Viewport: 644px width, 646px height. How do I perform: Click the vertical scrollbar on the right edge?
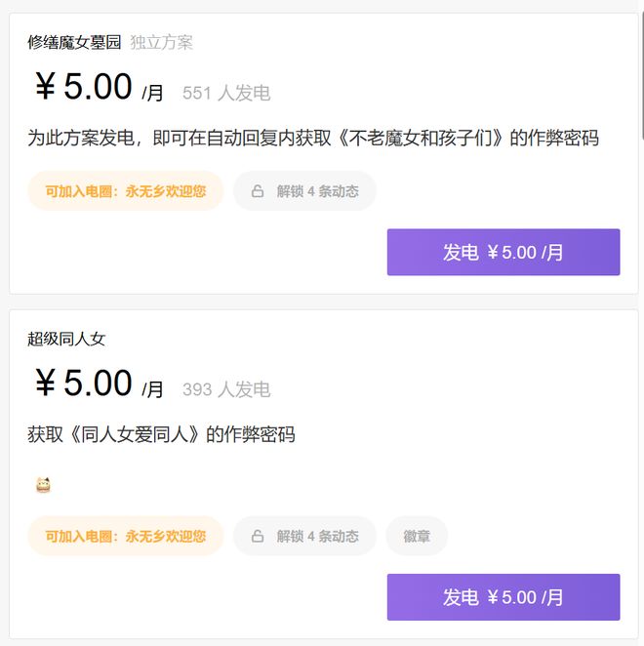[x=641, y=68]
